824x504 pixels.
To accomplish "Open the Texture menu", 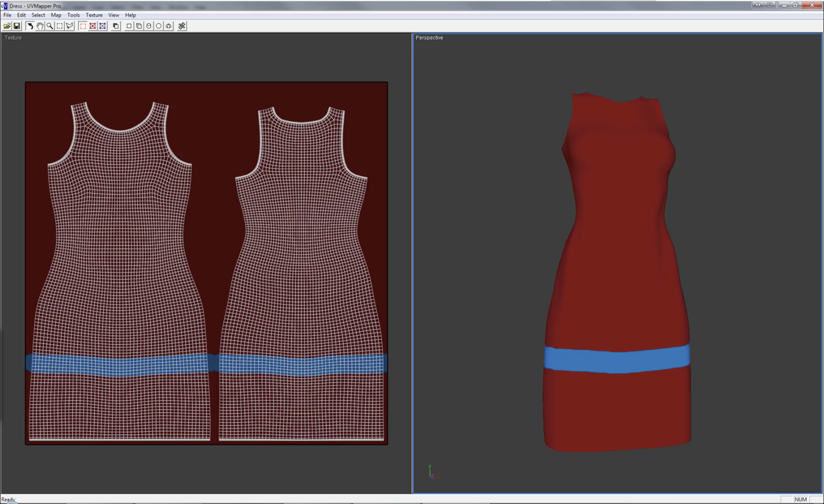I will pyautogui.click(x=94, y=15).
